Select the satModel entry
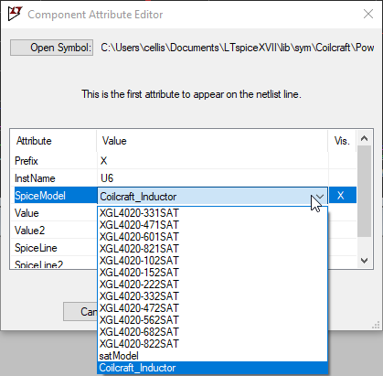Image resolution: width=383 pixels, height=376 pixels. 119,356
